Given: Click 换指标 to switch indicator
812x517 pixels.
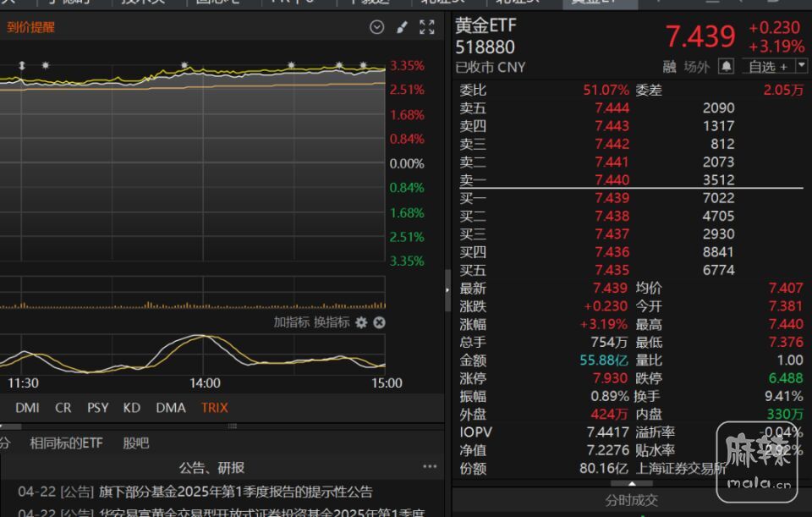Looking at the screenshot, I should tap(332, 322).
